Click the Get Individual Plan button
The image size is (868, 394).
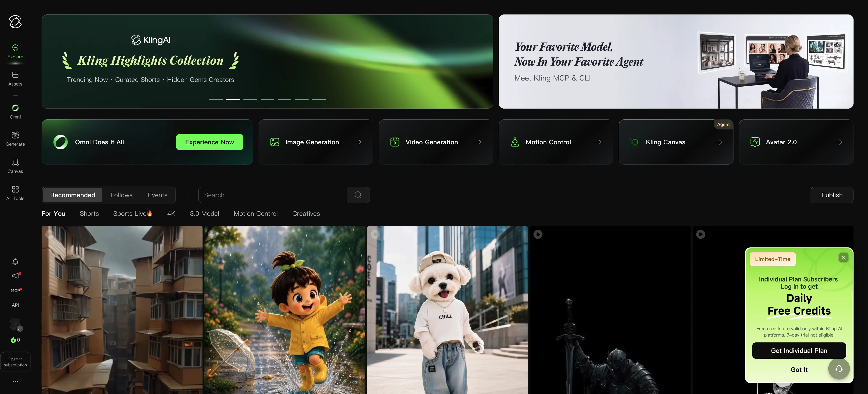(799, 351)
